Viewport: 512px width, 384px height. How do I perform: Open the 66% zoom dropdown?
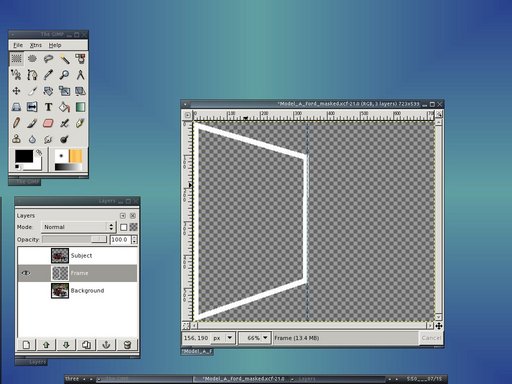click(254, 338)
